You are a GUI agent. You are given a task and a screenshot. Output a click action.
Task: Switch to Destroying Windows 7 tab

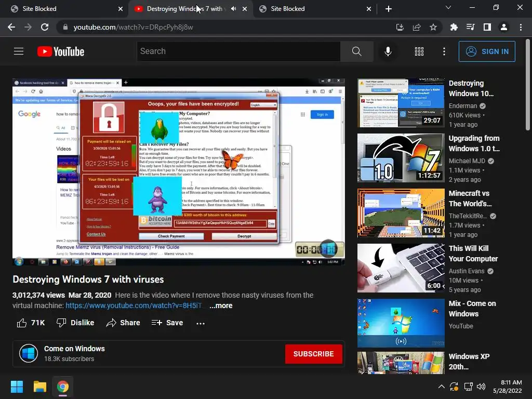tap(184, 9)
